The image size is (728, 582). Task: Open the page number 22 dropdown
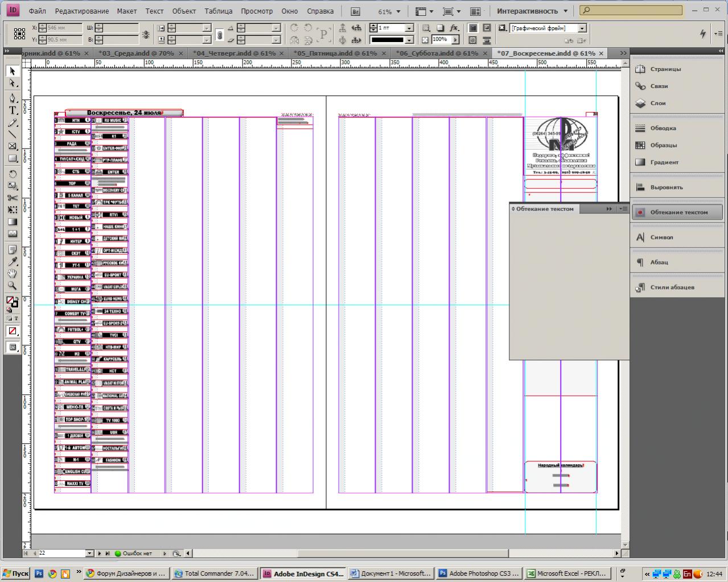coord(89,553)
